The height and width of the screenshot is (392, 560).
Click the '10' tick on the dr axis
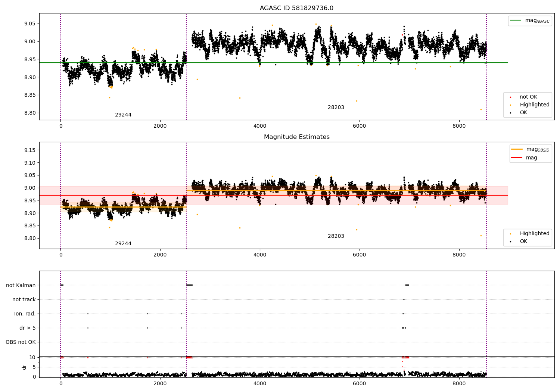[x=32, y=358]
